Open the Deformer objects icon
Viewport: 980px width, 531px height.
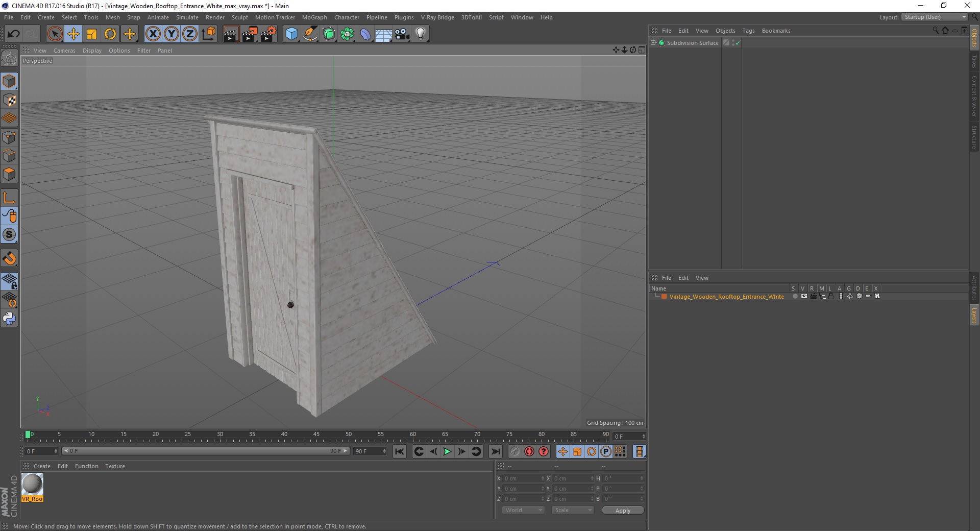[365, 34]
